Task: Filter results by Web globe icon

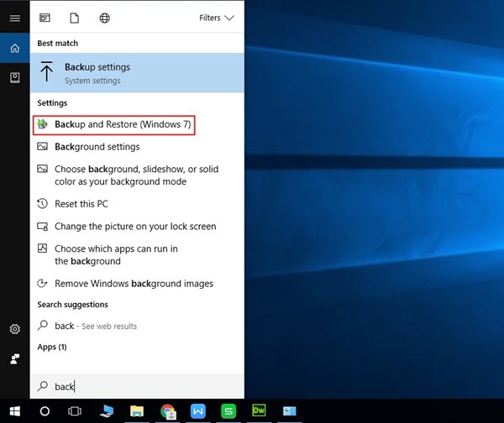Action: 104,18
